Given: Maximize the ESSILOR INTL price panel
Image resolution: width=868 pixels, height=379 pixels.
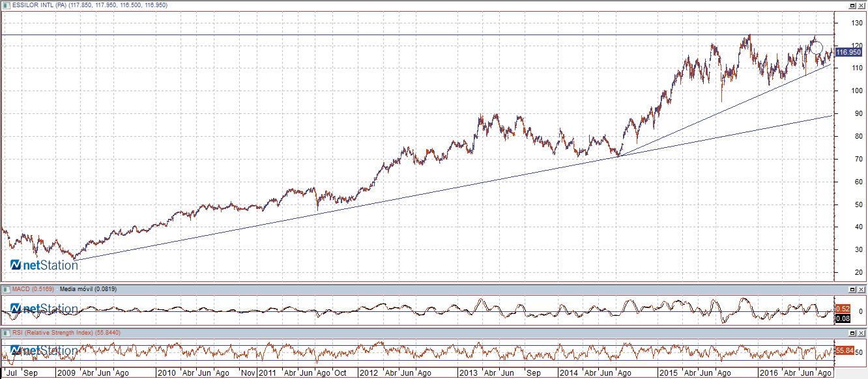Looking at the screenshot, I should pyautogui.click(x=852, y=5).
